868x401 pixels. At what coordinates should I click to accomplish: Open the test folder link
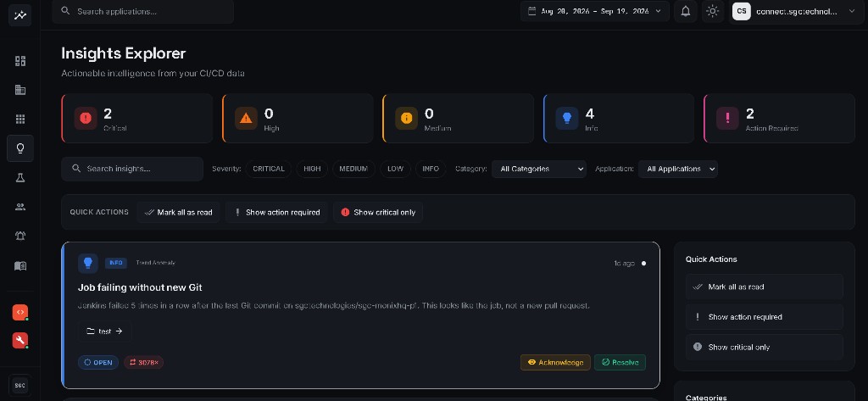pyautogui.click(x=104, y=331)
